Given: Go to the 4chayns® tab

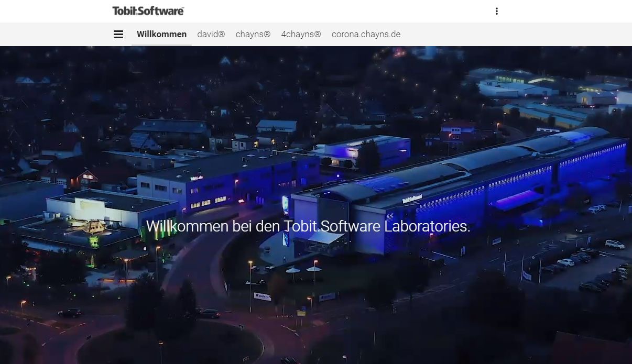Looking at the screenshot, I should click(x=301, y=34).
